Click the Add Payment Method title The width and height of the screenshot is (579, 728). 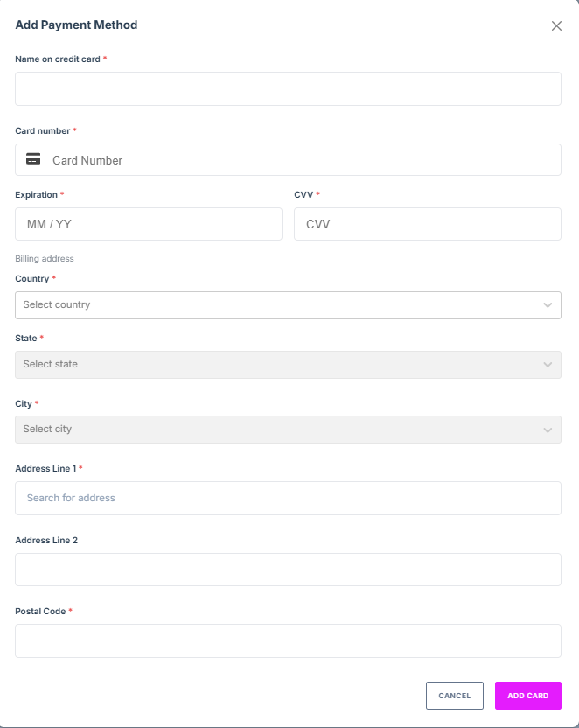pyautogui.click(x=76, y=25)
